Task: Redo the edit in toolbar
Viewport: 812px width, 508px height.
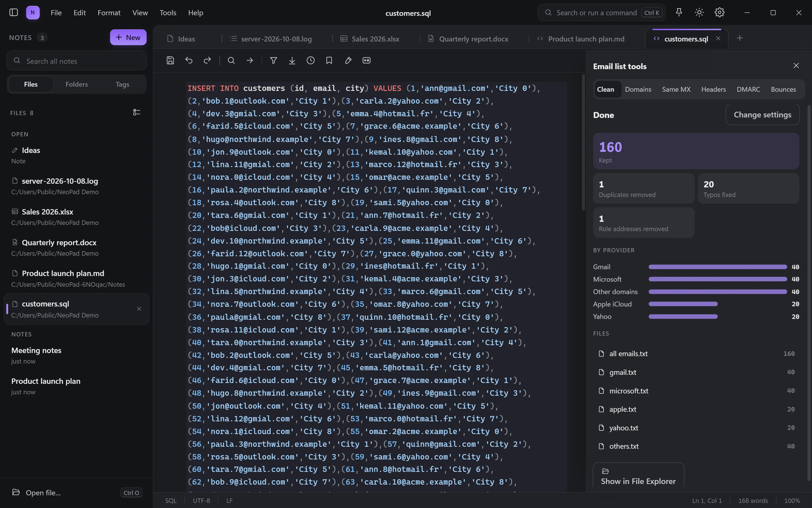Action: 207,60
